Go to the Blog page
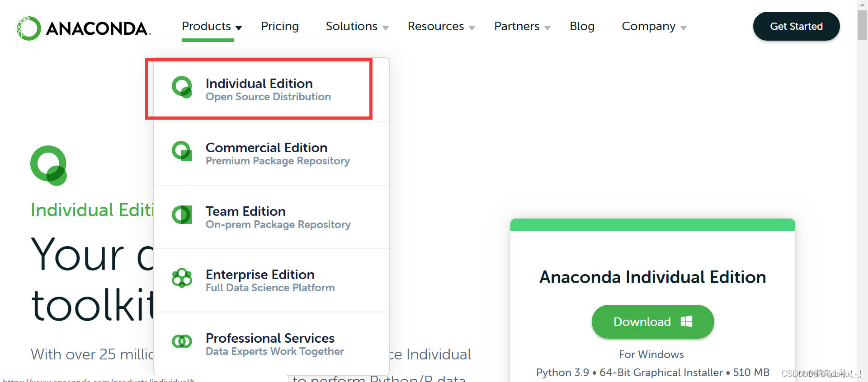Image resolution: width=868 pixels, height=382 pixels. [x=582, y=27]
